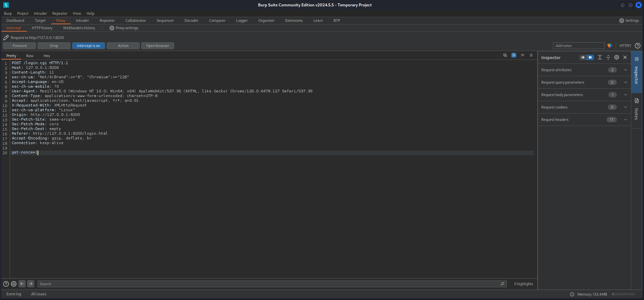Expand all Inspector sections icon
The width and height of the screenshot is (644, 300).
[600, 57]
